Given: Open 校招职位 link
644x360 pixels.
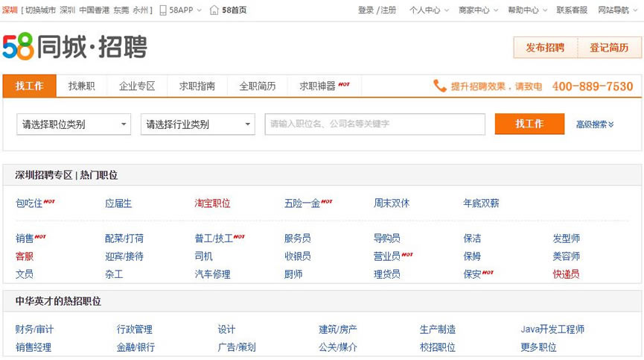Looking at the screenshot, I should tap(438, 347).
